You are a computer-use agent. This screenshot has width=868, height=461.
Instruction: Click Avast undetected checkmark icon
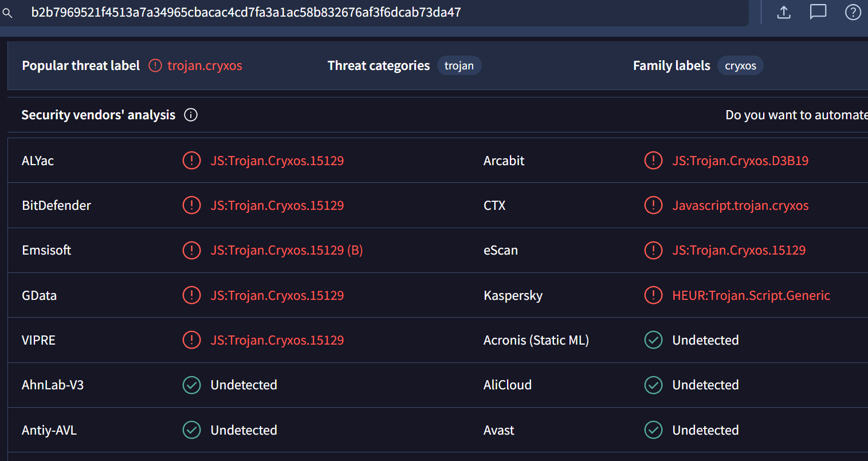tap(653, 430)
